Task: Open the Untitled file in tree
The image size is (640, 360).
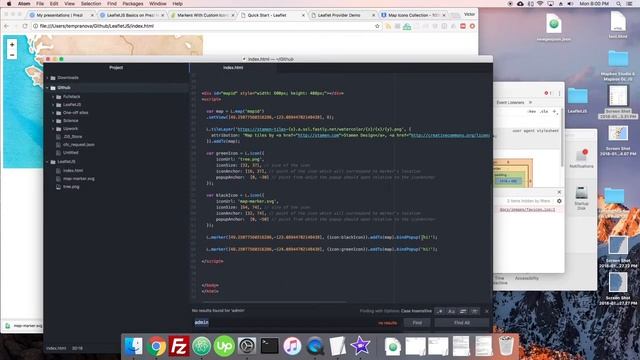Action: [71, 153]
